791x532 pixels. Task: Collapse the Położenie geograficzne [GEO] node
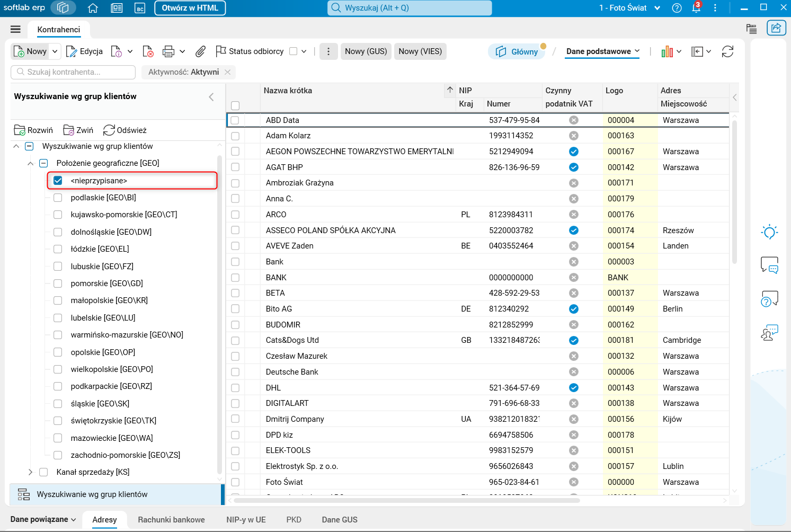coord(30,163)
